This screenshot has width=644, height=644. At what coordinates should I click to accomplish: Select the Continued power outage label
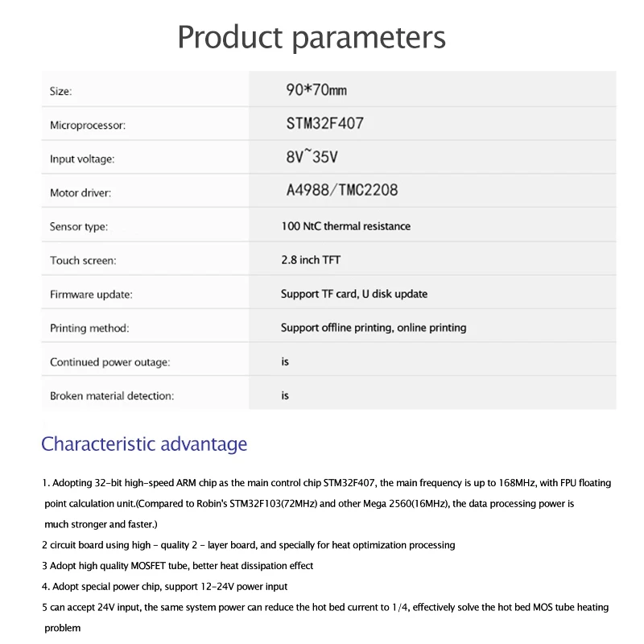[x=110, y=362]
